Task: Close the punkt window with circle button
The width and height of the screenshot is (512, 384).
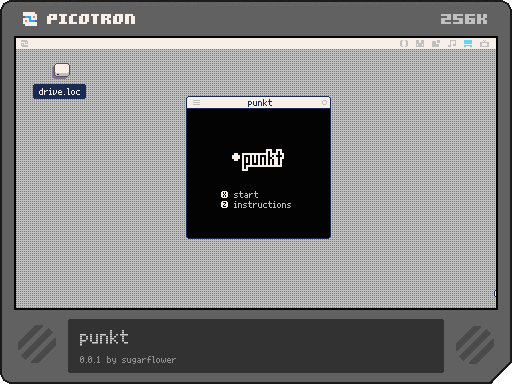Action: (324, 103)
